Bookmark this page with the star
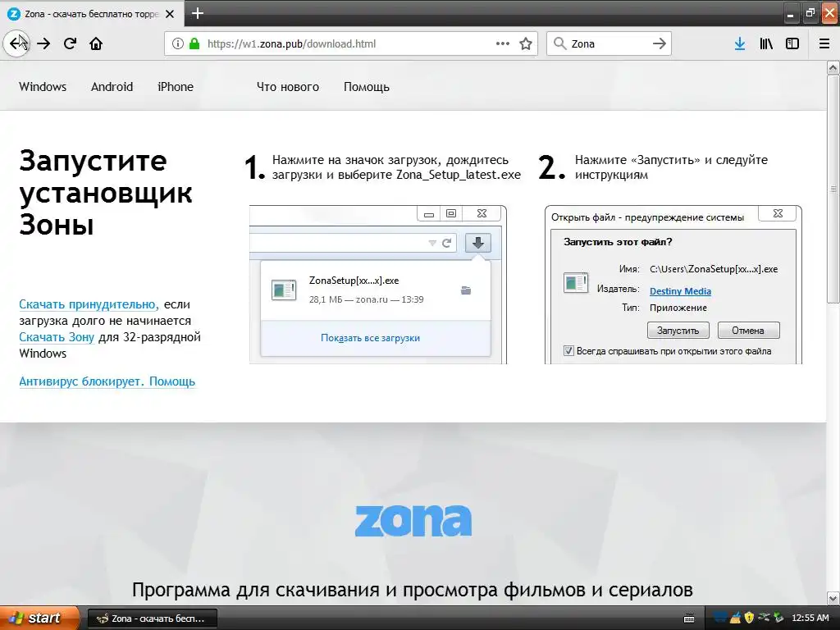 click(x=526, y=43)
